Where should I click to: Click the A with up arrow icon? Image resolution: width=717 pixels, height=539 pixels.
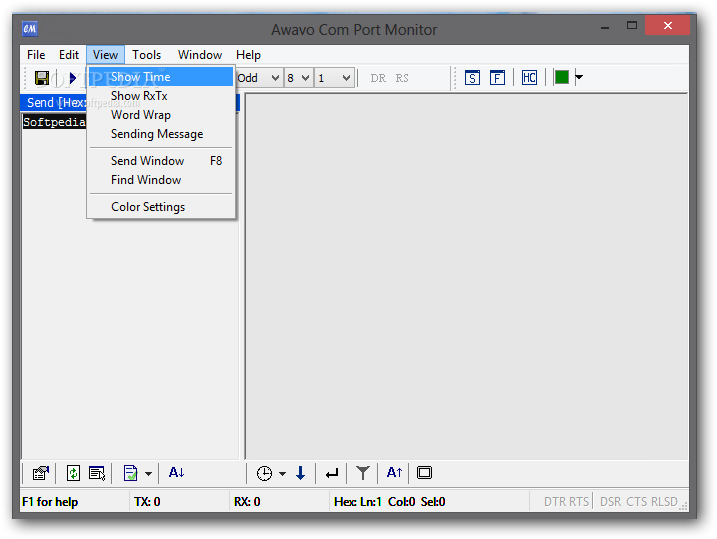coord(394,472)
